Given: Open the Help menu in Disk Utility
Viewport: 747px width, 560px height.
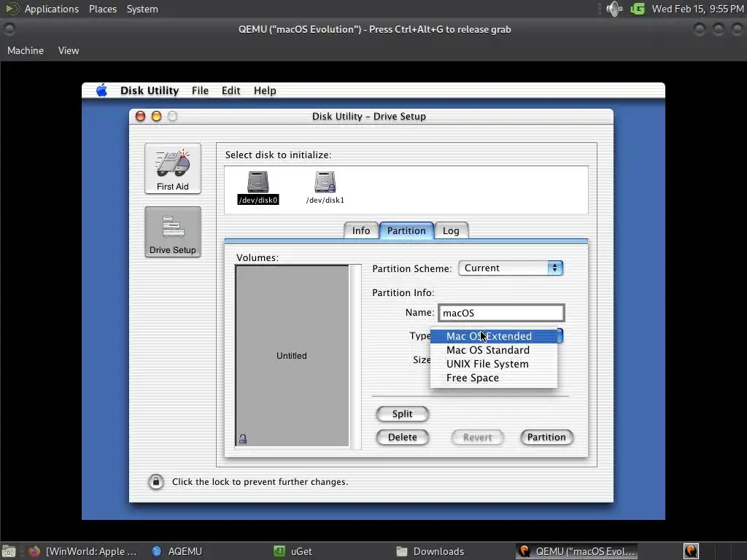Looking at the screenshot, I should pyautogui.click(x=265, y=90).
